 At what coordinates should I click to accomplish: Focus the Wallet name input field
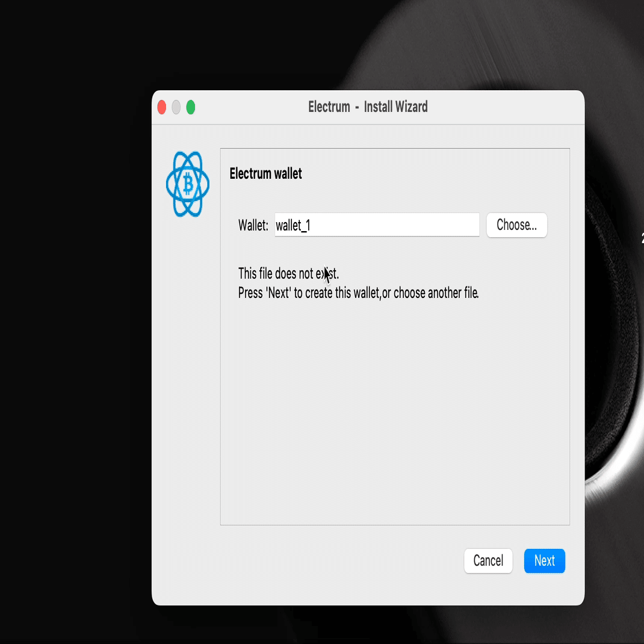point(377,224)
